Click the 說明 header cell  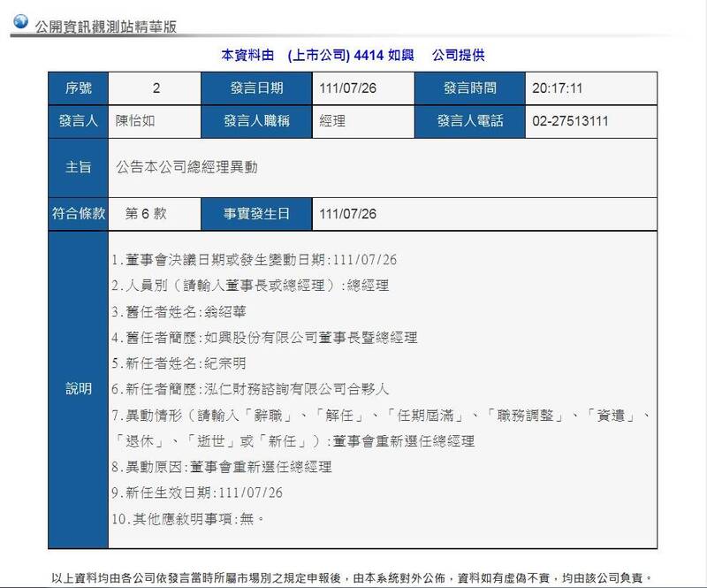coord(78,389)
